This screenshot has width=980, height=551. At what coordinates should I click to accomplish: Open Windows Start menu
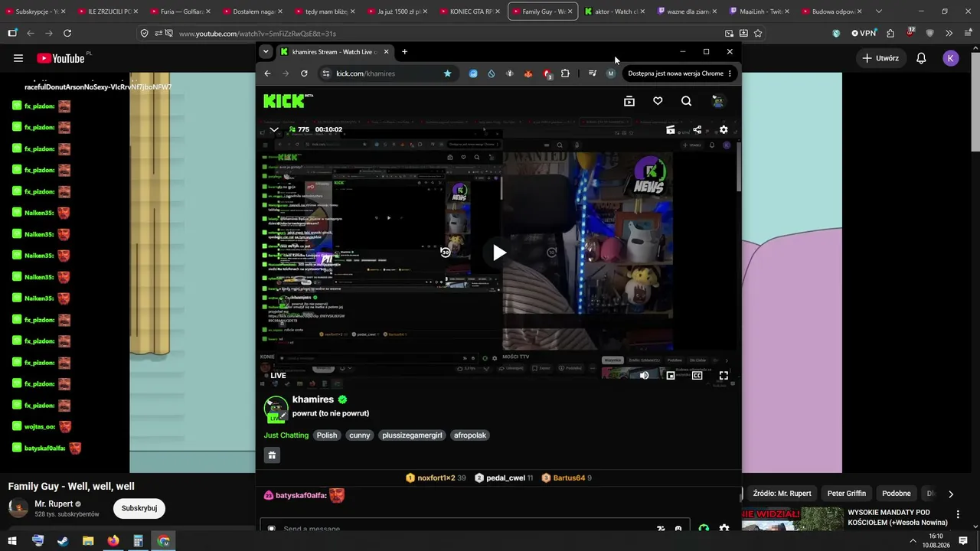coord(12,541)
